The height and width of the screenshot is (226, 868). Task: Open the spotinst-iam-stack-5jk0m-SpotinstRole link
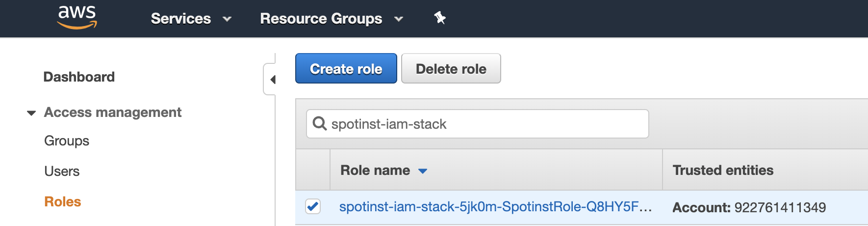click(495, 207)
